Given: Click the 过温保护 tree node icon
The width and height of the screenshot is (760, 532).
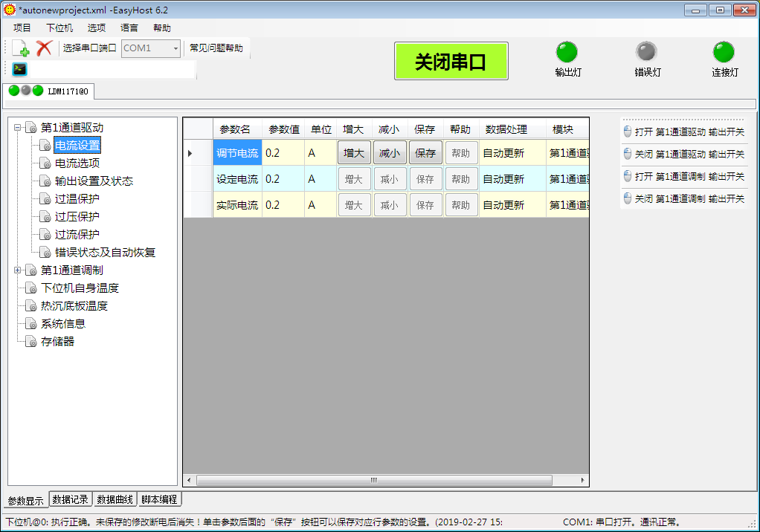Looking at the screenshot, I should point(45,199).
